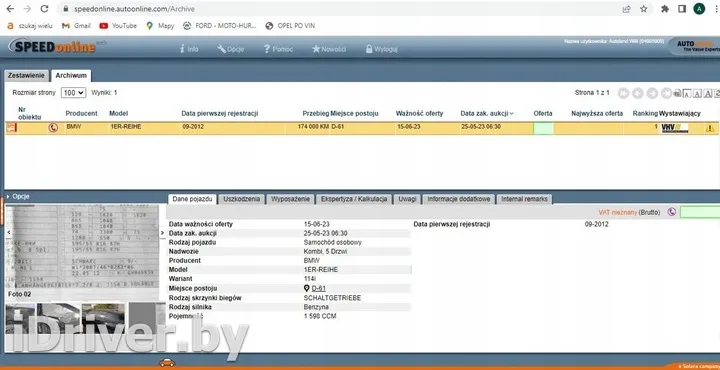
Task: Go to previous page of results
Action: (x=637, y=93)
